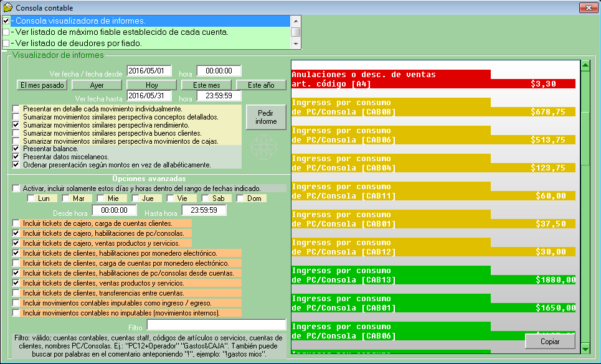Click the top list scrollbar thumb
The image size is (601, 364).
295,32
